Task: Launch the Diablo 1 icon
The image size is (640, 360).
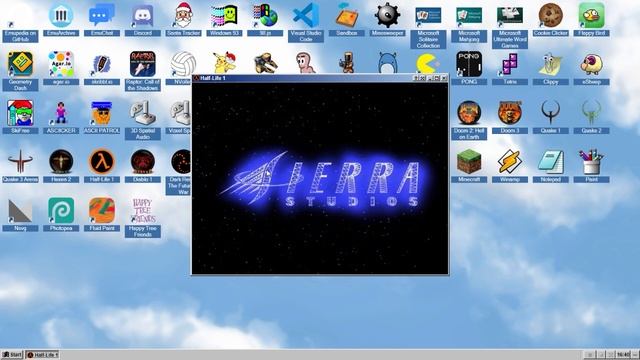Action: 142,165
